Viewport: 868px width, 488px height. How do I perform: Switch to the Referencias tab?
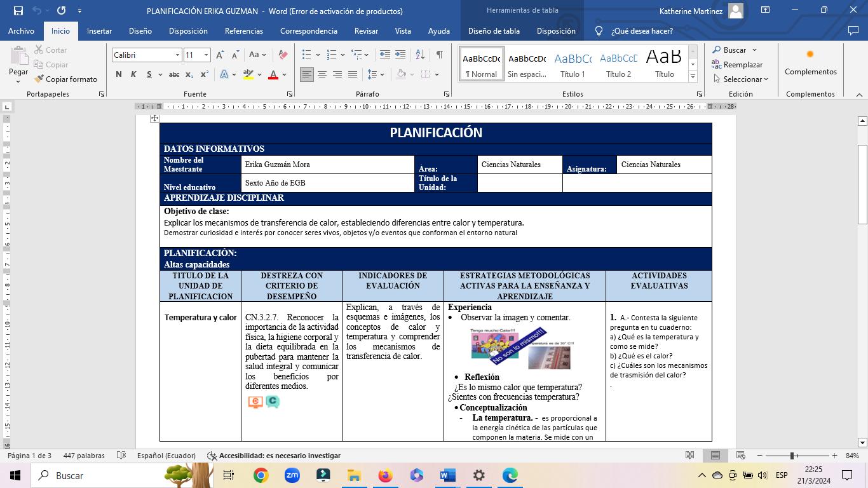tap(244, 31)
